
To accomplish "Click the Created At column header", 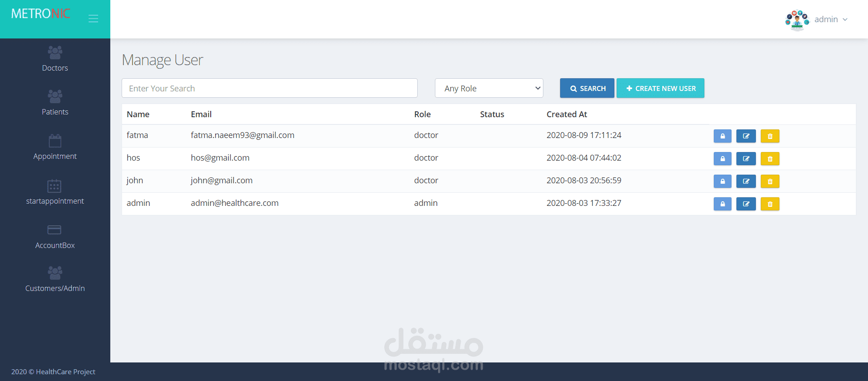I will [x=567, y=114].
